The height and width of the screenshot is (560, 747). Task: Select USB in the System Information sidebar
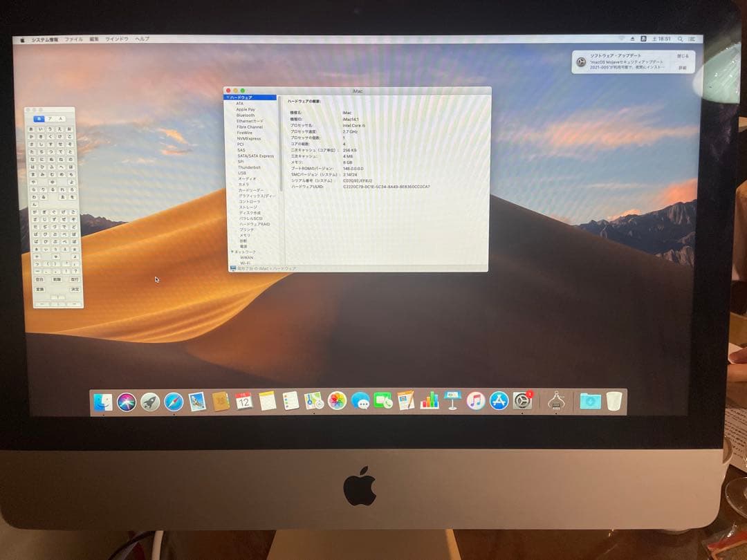click(x=242, y=173)
